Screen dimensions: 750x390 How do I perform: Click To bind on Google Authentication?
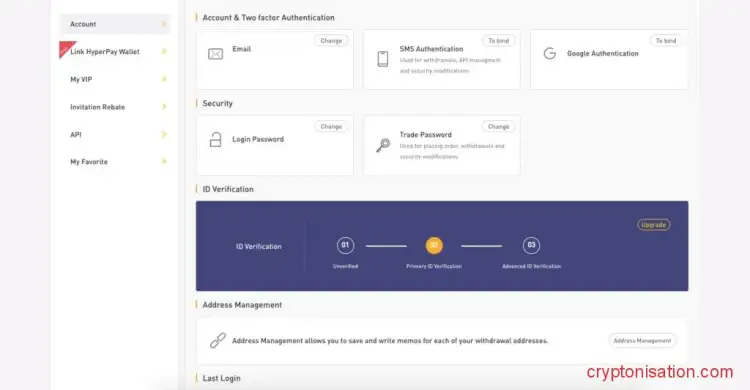tap(666, 41)
